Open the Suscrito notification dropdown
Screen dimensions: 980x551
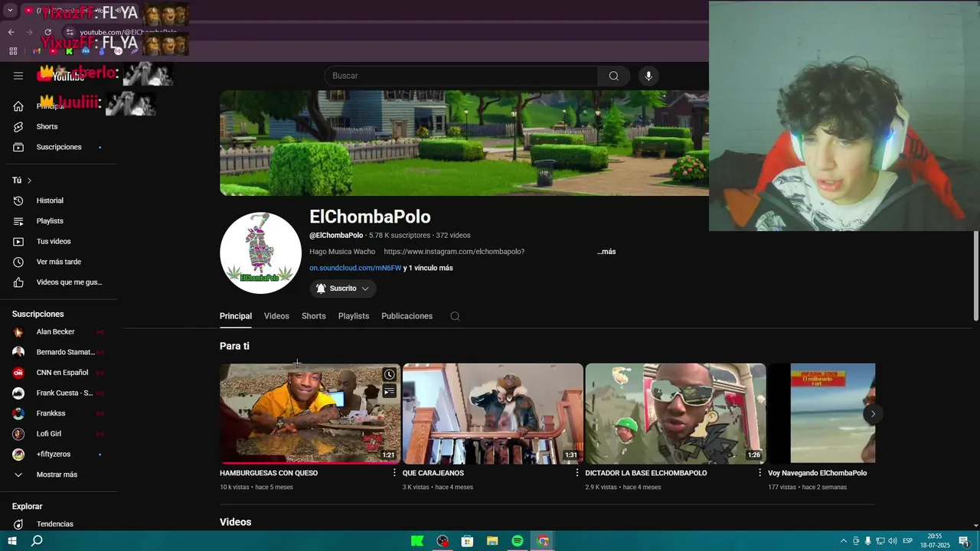(x=343, y=289)
